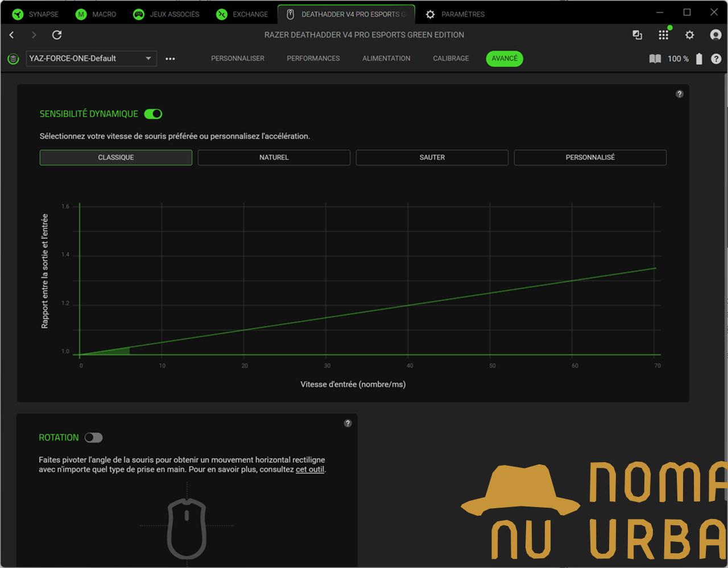Open the user account profile icon
This screenshot has width=728, height=568.
point(715,35)
